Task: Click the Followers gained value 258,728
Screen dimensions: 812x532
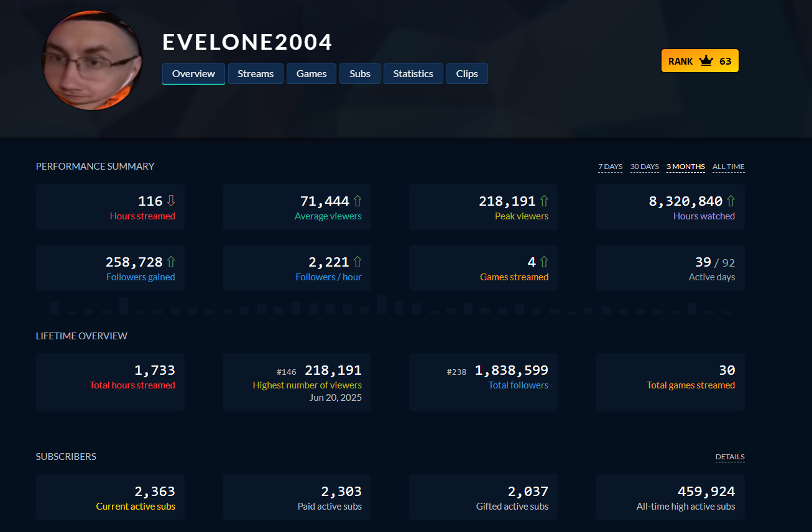Action: [x=134, y=262]
